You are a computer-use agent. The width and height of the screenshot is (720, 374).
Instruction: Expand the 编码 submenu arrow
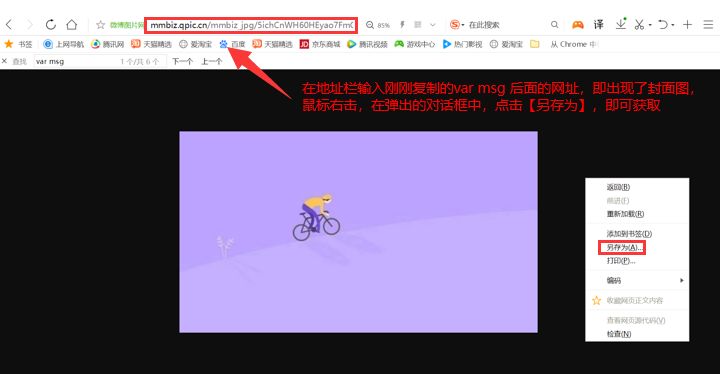coord(682,280)
